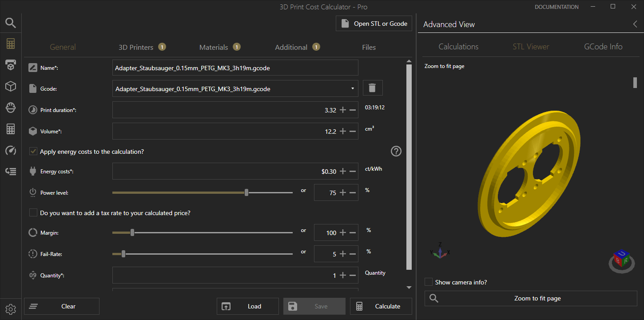Viewport: 644px width, 320px height.
Task: Check Show camera info option
Action: point(429,282)
